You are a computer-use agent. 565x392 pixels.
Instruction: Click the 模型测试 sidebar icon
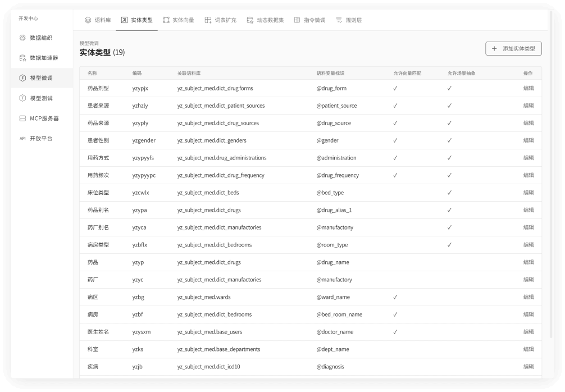click(x=22, y=98)
